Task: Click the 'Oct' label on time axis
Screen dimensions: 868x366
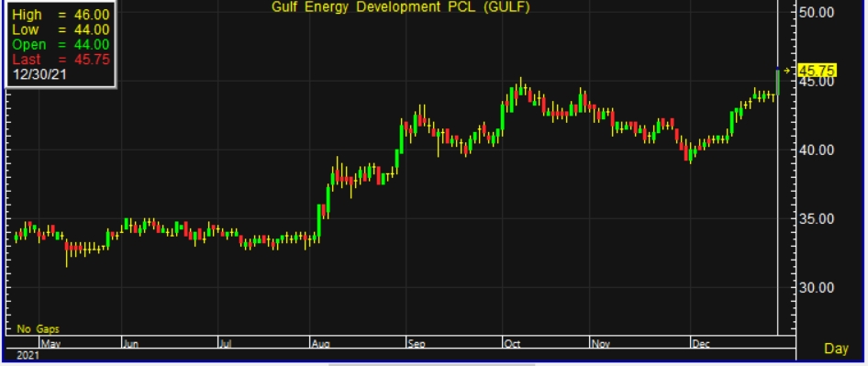Action: (512, 344)
